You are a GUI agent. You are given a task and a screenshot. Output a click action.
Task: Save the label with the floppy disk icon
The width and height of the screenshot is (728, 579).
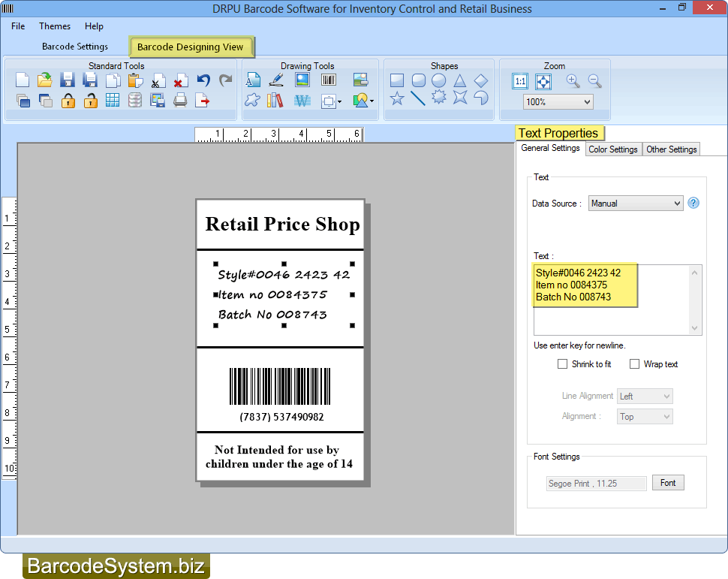pos(68,80)
